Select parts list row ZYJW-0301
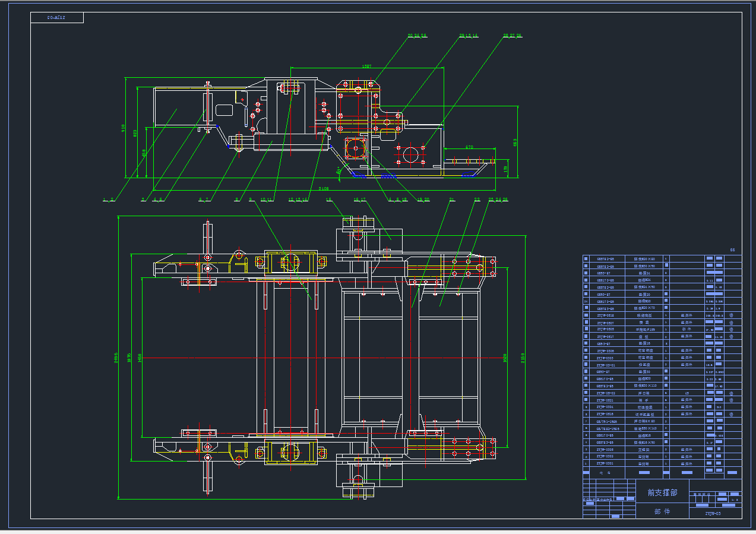 [605, 463]
